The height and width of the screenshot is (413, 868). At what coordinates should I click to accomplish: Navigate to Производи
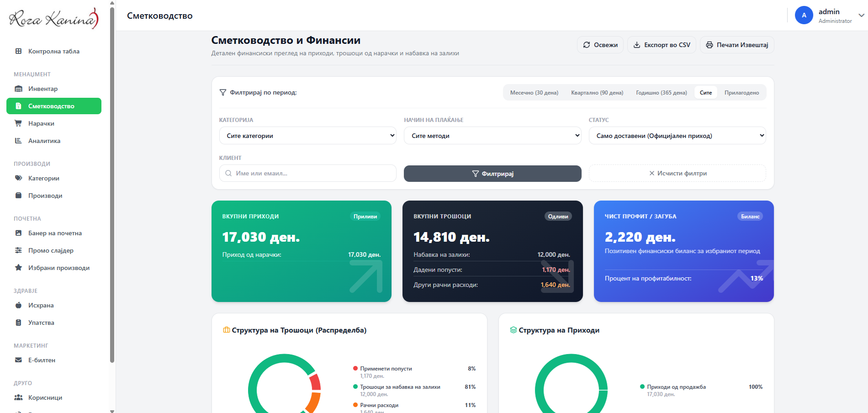point(54,196)
